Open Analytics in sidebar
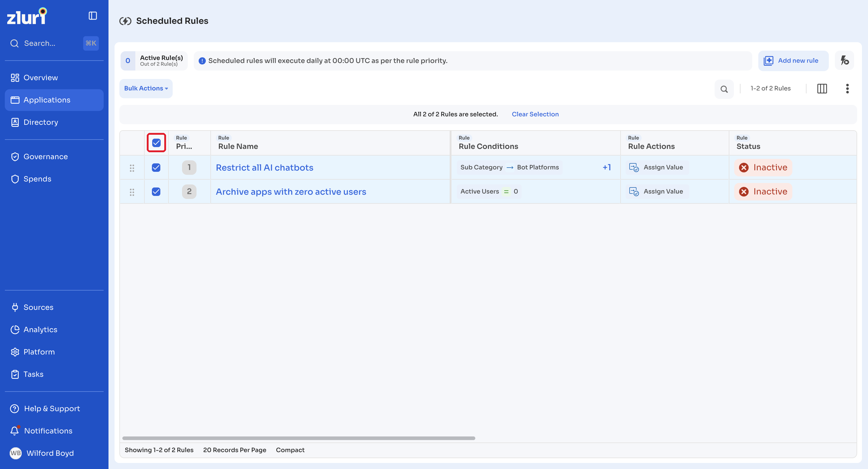Screen dimensions: 868x469 point(54,329)
